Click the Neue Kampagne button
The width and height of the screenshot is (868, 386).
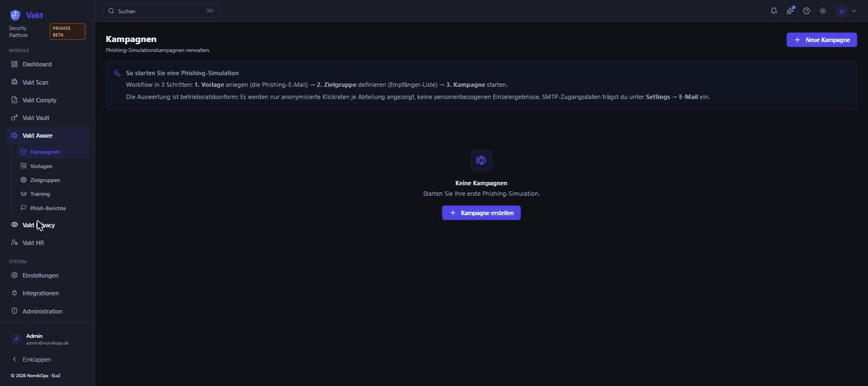point(821,40)
